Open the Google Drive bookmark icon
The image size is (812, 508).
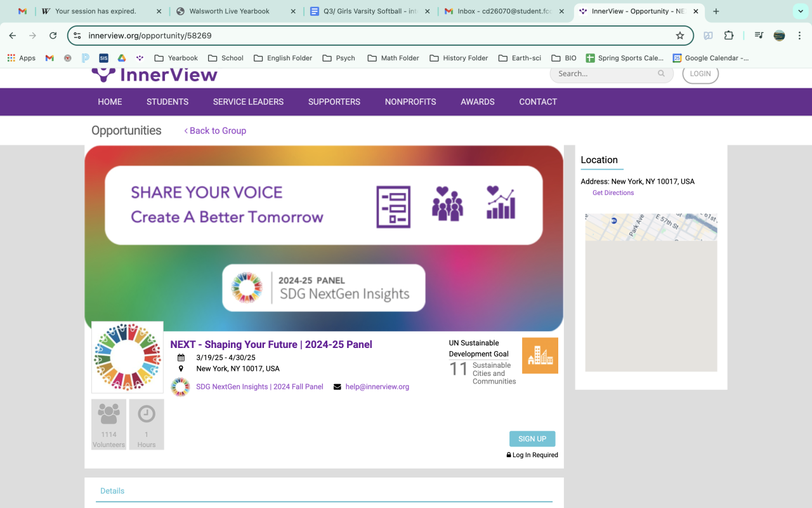pos(121,58)
